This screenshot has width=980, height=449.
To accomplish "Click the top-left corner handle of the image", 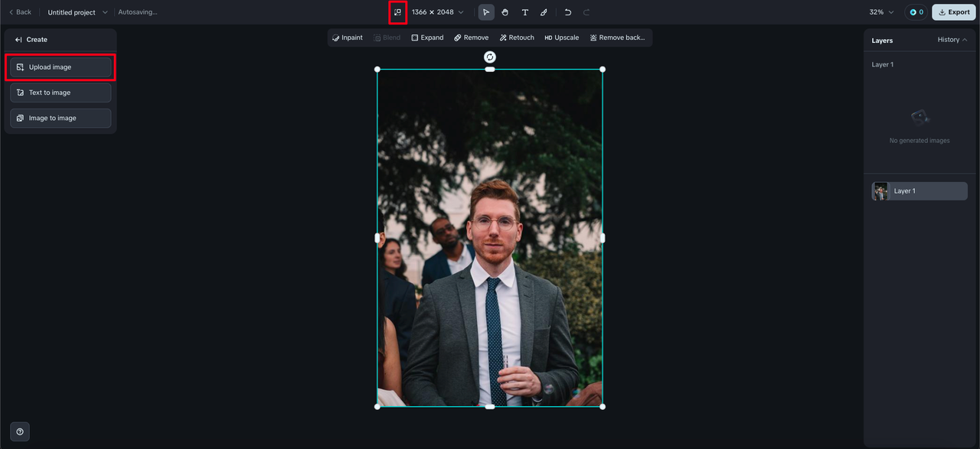I will point(377,70).
